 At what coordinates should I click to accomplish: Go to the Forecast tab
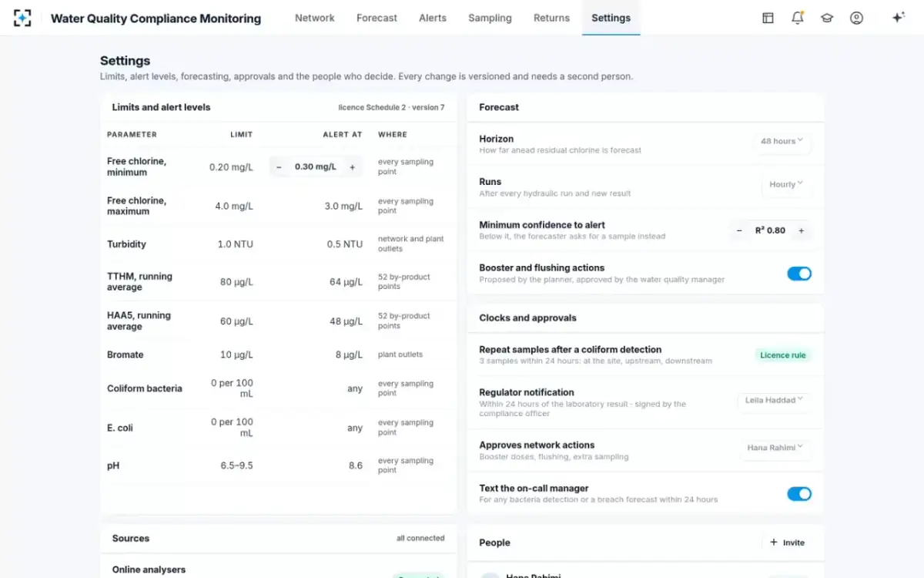(377, 18)
